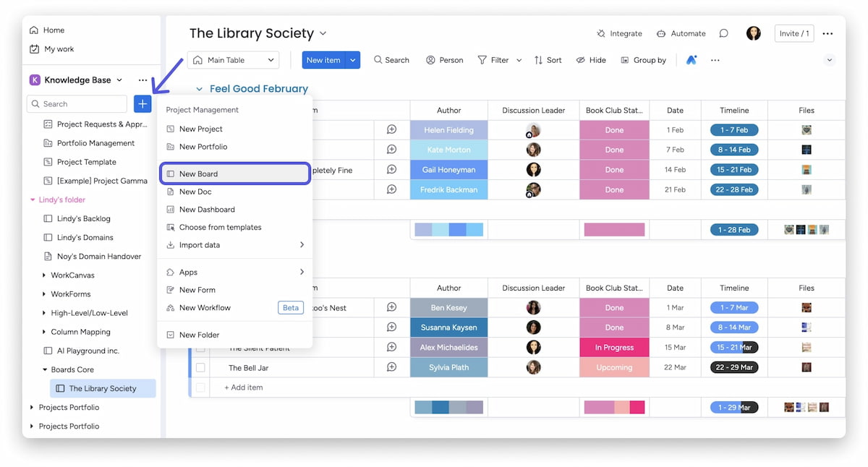Click the blue plus add-item button
This screenshot has height=467, width=868.
click(x=142, y=104)
